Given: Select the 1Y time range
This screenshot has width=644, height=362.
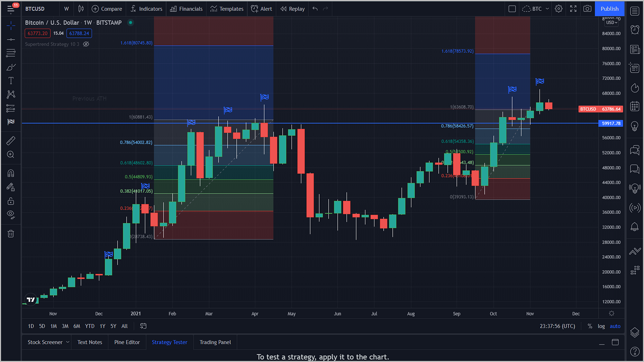Looking at the screenshot, I should (x=102, y=326).
